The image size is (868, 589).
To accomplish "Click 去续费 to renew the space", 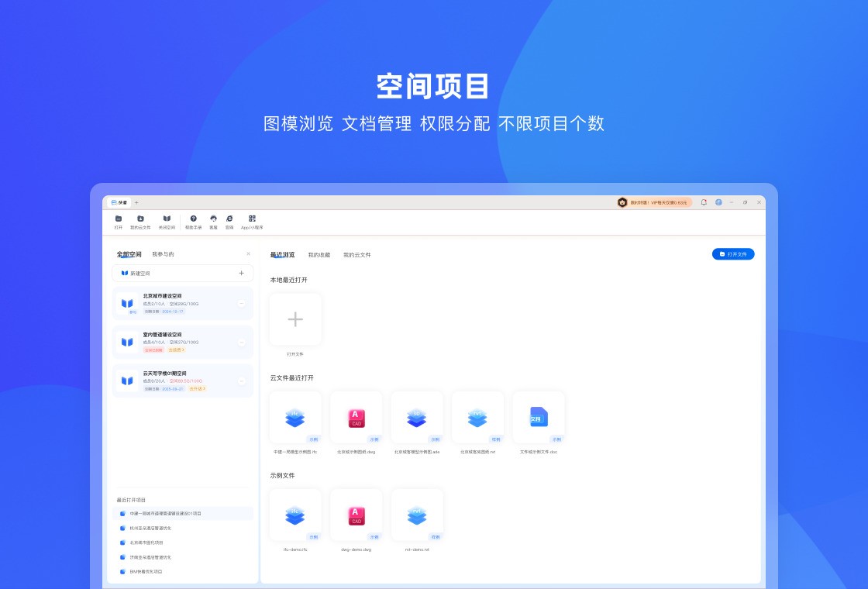I will [x=177, y=350].
